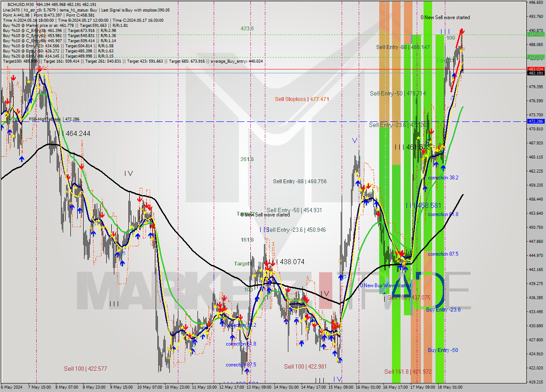Click 496.650 on the price axis
The height and width of the screenshot is (392, 546).
pos(536,3)
